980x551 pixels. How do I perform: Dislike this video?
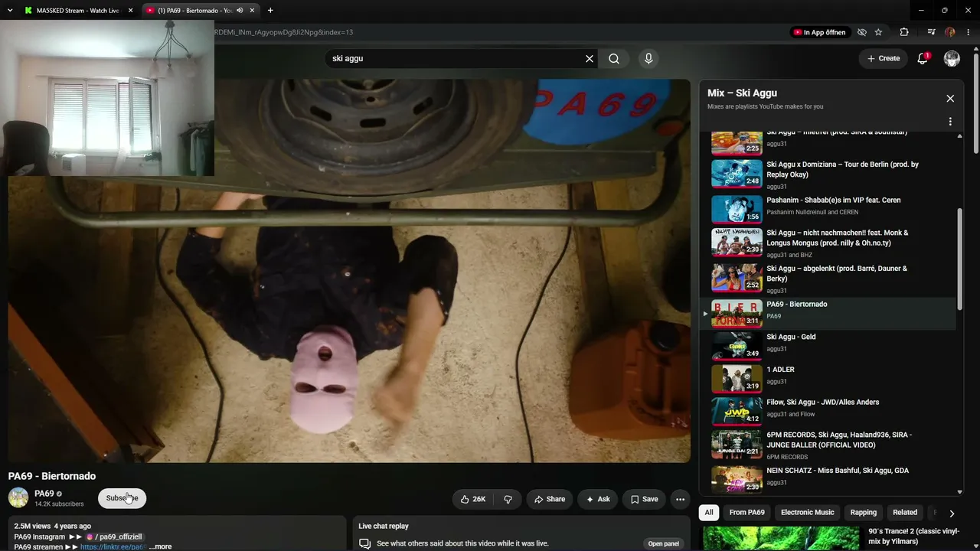[508, 499]
